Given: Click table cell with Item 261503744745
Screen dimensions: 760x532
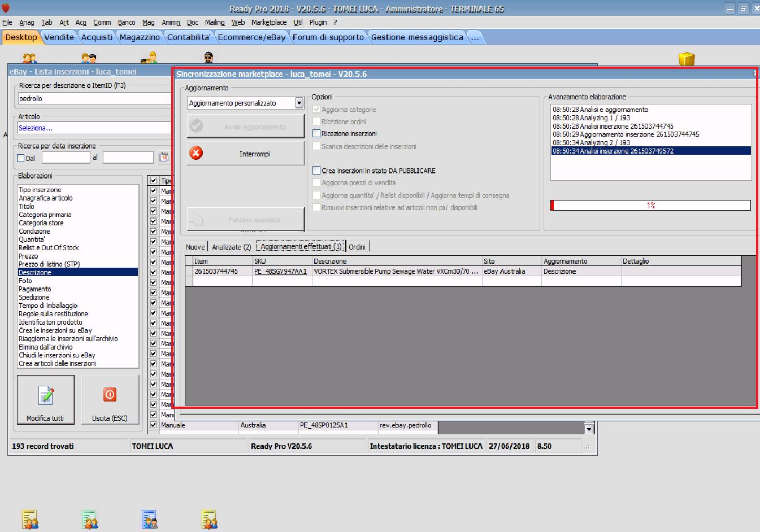Looking at the screenshot, I should [x=222, y=272].
